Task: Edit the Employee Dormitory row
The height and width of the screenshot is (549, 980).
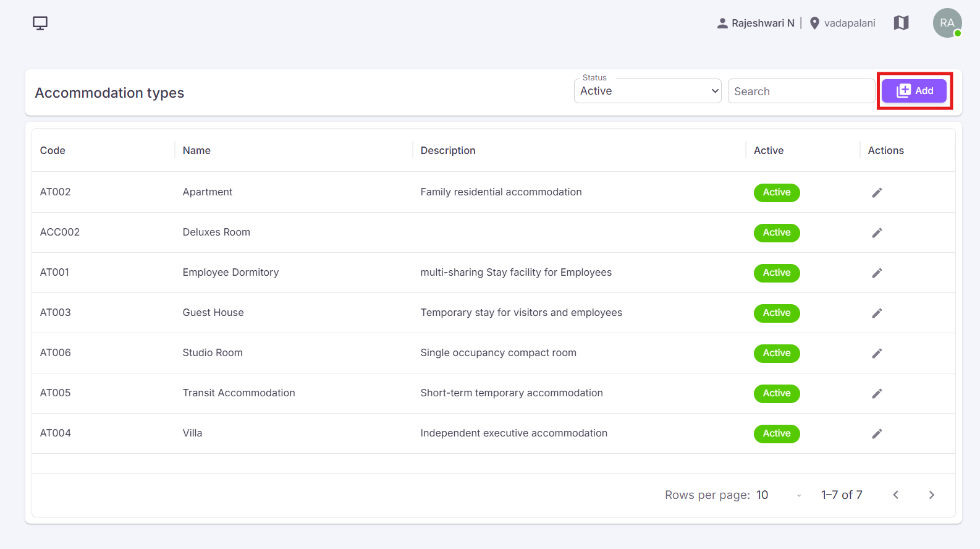Action: [877, 273]
